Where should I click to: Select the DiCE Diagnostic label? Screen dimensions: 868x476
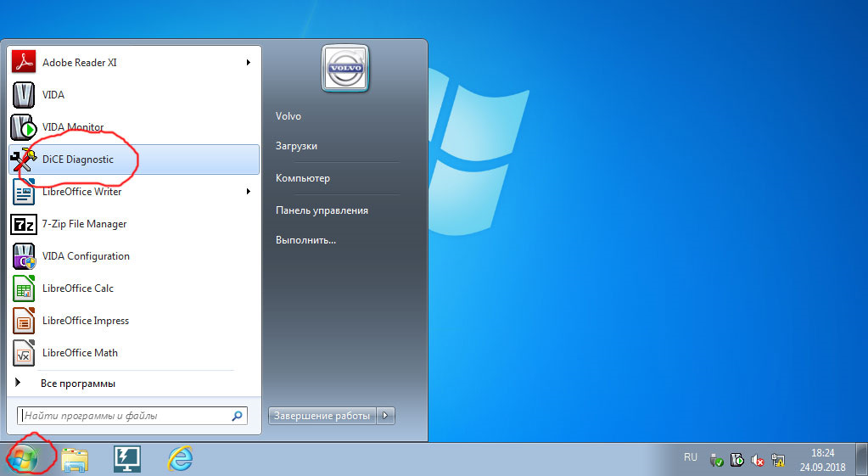(78, 160)
